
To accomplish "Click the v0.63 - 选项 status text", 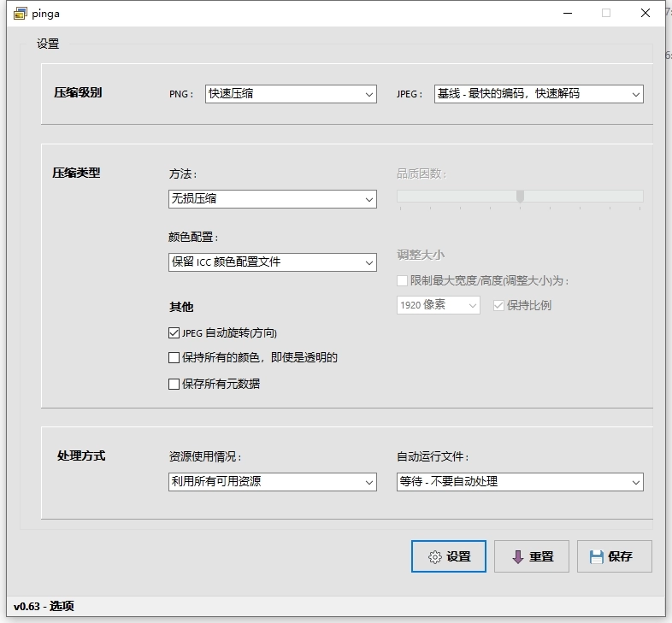I will click(x=44, y=606).
